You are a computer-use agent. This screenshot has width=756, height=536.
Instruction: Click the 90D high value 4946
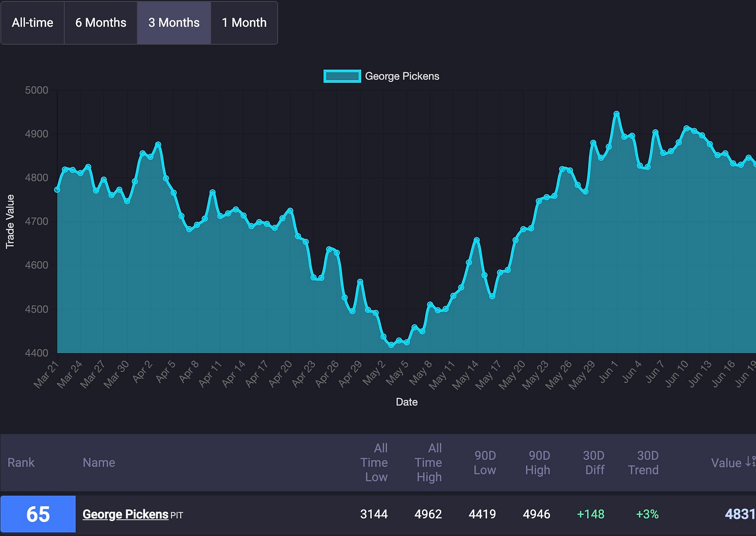coord(536,514)
